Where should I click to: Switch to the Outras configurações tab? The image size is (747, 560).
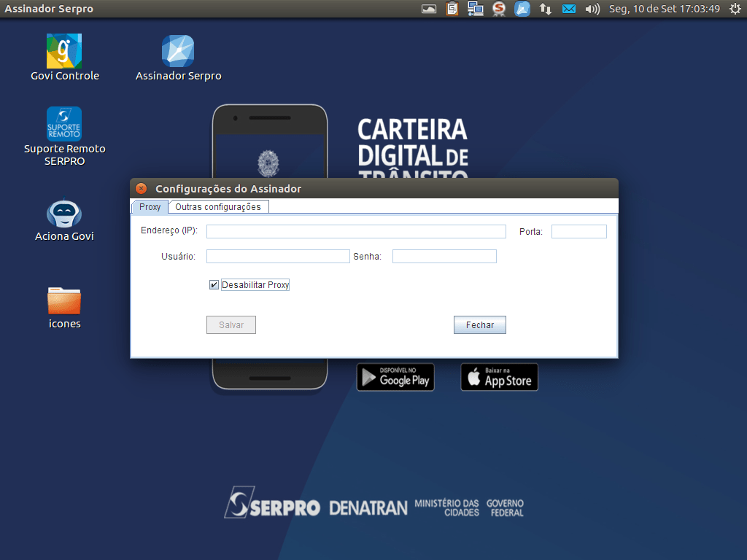[x=218, y=207]
